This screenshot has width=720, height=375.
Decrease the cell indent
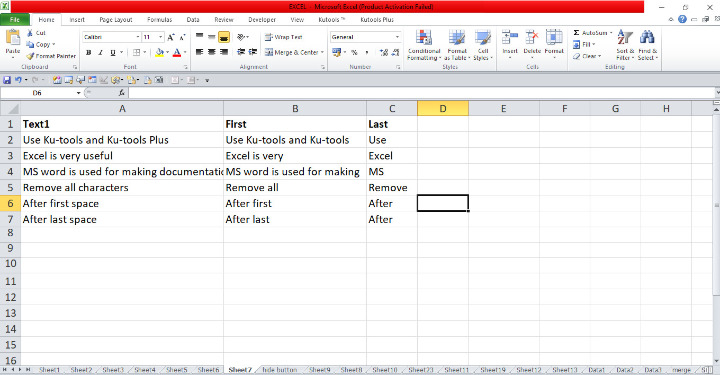tap(241, 52)
